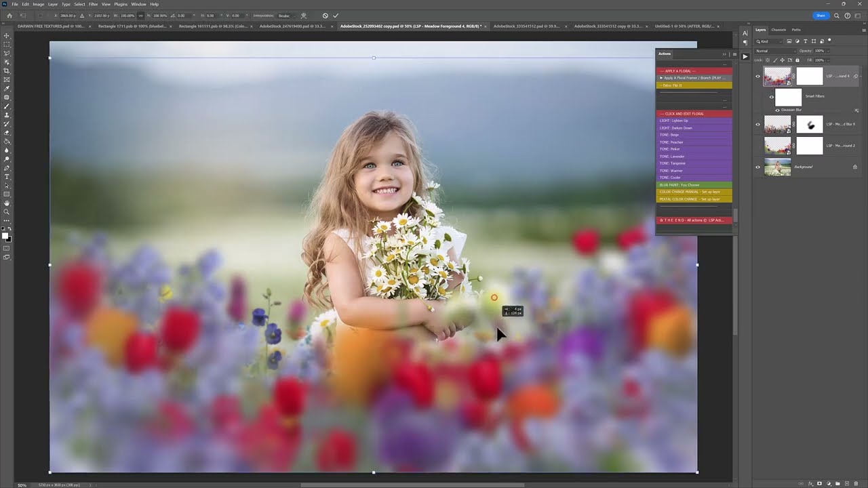Viewport: 868px width, 488px height.
Task: Run the PEATAL COLOR CHANGE action
Action: (694, 199)
